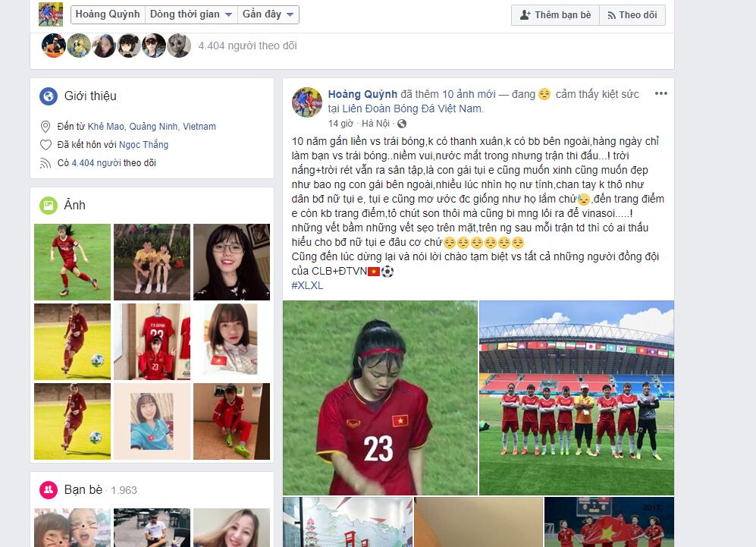This screenshot has height=547, width=756.
Task: Open the Hoàng Quỳnh tab in top bar
Action: [108, 14]
